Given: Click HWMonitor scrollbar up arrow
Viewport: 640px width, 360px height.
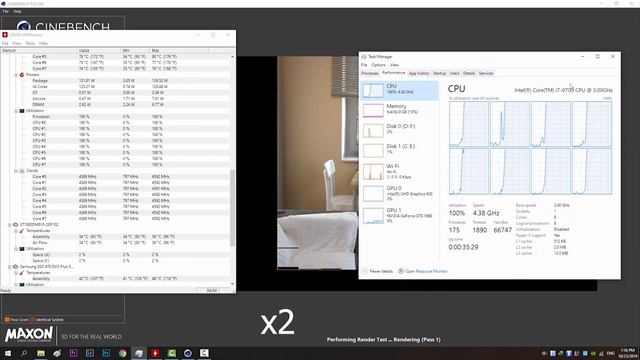Looking at the screenshot, I should [x=233, y=56].
